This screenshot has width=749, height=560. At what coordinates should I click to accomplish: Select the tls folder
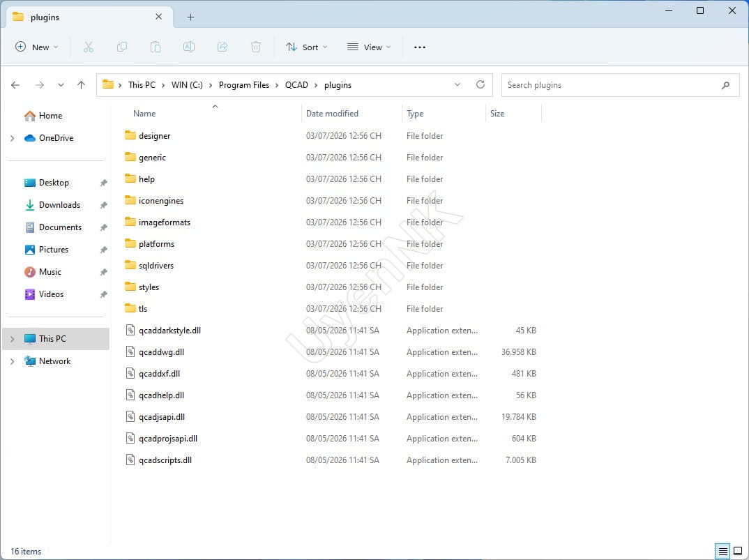pos(143,309)
